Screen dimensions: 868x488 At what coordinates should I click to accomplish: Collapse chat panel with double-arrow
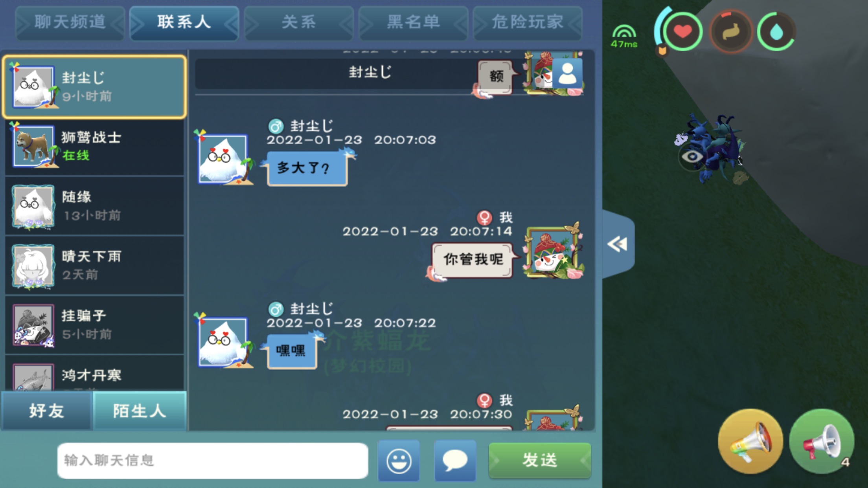tap(618, 244)
